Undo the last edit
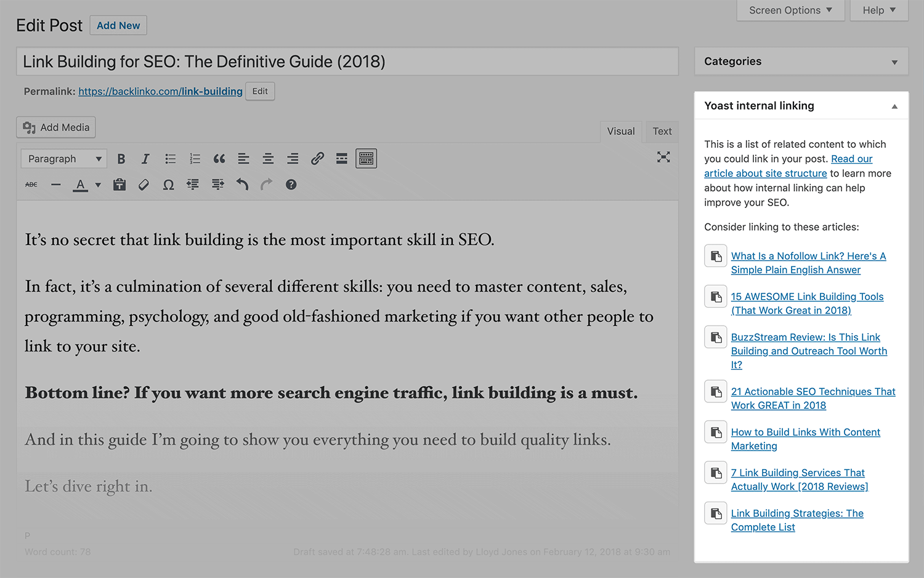Viewport: 924px width, 578px height. pos(242,185)
